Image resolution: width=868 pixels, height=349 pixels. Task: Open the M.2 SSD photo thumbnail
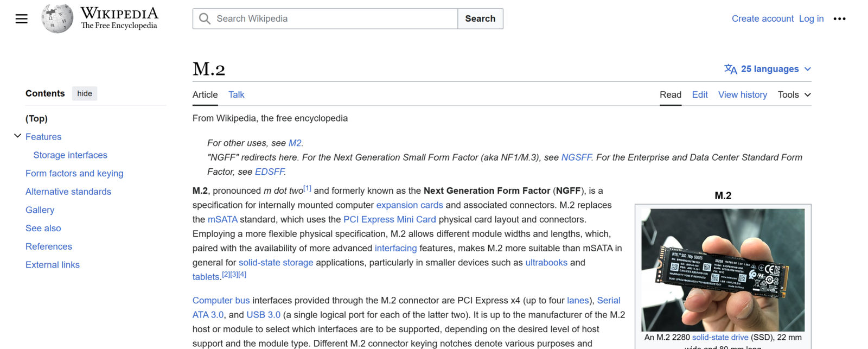(x=723, y=270)
